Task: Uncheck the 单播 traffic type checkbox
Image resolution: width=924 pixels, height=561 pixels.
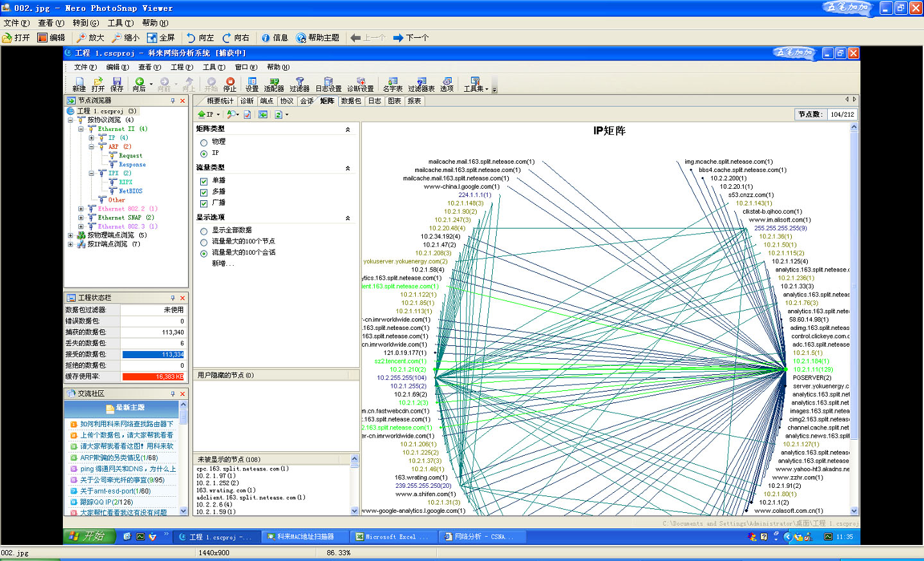Action: (204, 182)
